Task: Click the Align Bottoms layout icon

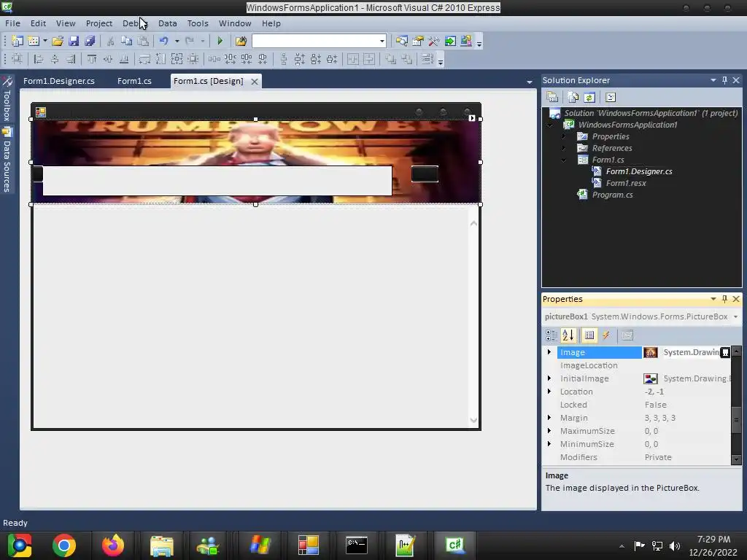Action: (x=124, y=59)
